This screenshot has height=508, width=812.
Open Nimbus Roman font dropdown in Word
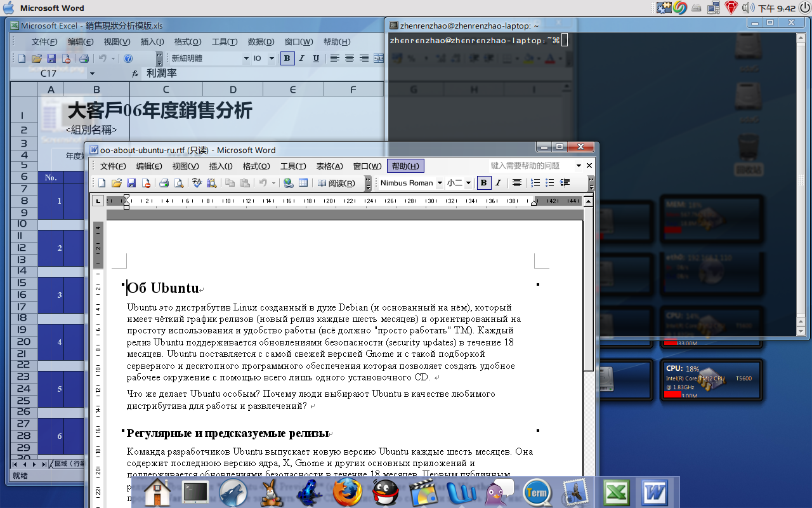438,183
